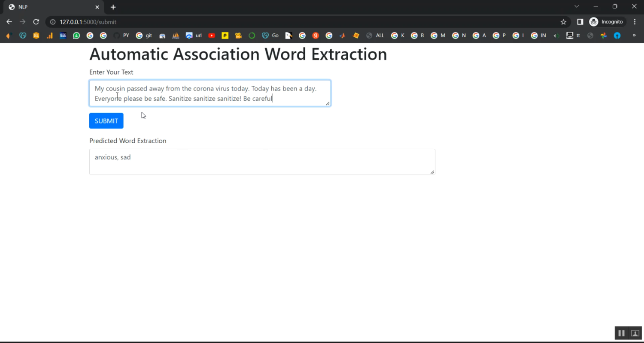Bookmark this page with the star icon
Image resolution: width=644 pixels, height=343 pixels.
[x=563, y=22]
